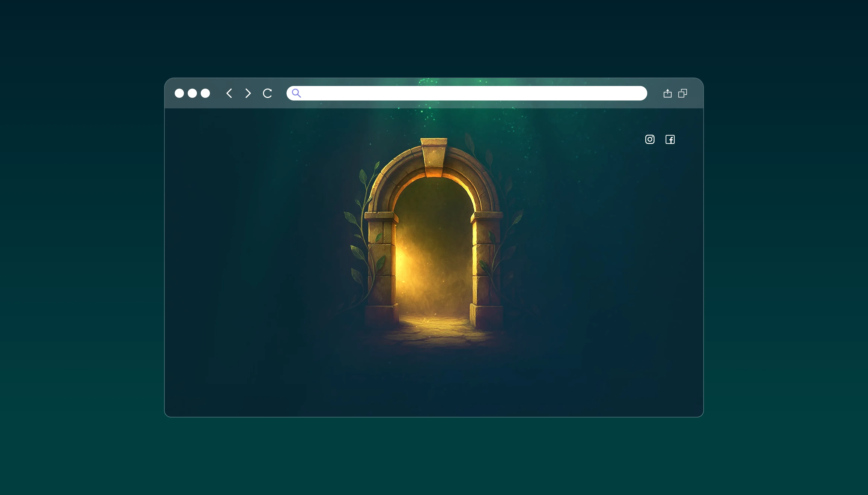Click inside the white address bar
Viewport: 868px width, 495px height.
[x=469, y=93]
